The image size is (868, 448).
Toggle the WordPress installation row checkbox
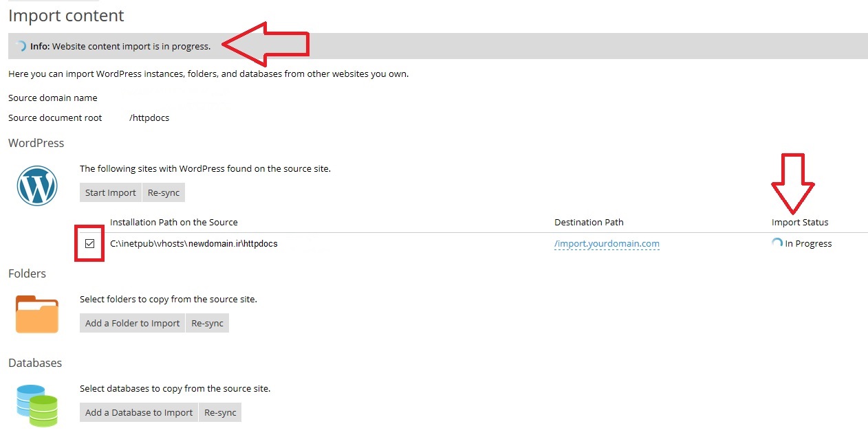(89, 243)
